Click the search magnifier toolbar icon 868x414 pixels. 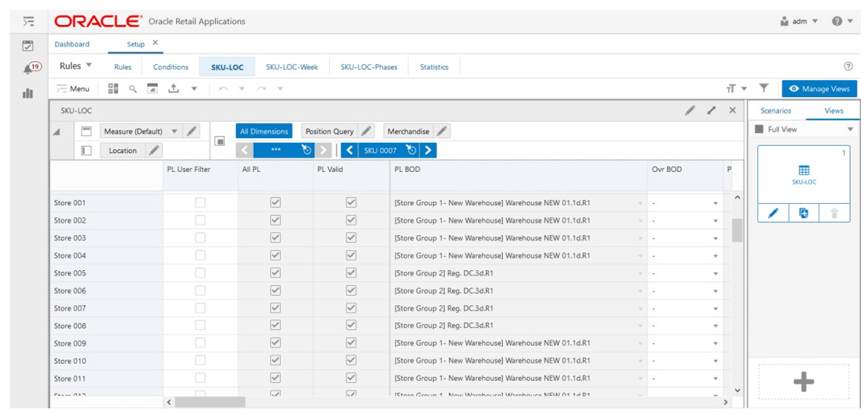coord(132,88)
